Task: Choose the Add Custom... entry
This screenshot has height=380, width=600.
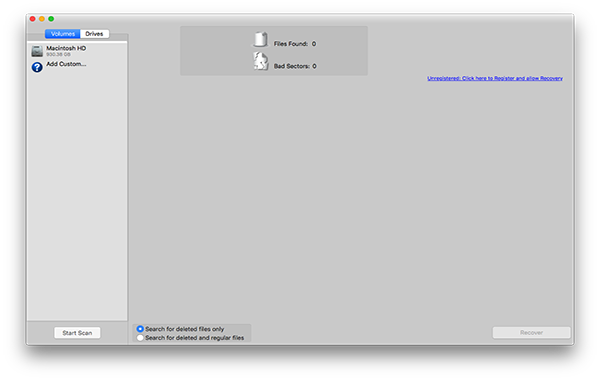Action: 66,64
